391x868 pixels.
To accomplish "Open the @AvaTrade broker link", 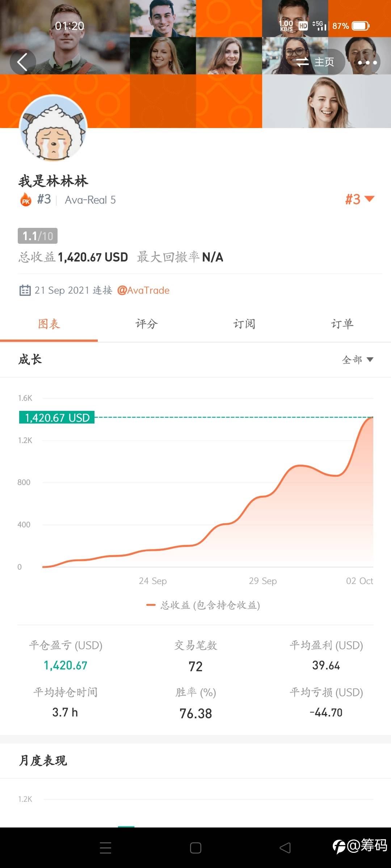I will [143, 290].
